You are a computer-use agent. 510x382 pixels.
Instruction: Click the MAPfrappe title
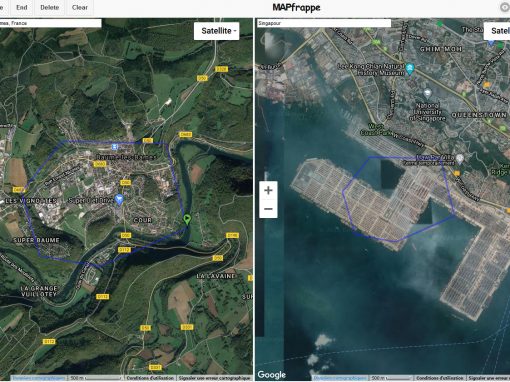[x=296, y=7]
